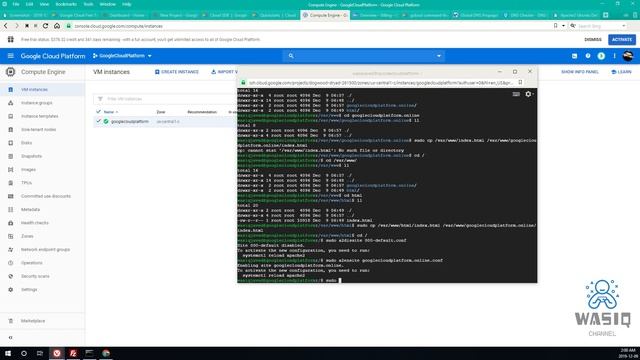Click the TPUs sidebar icon

click(11, 183)
